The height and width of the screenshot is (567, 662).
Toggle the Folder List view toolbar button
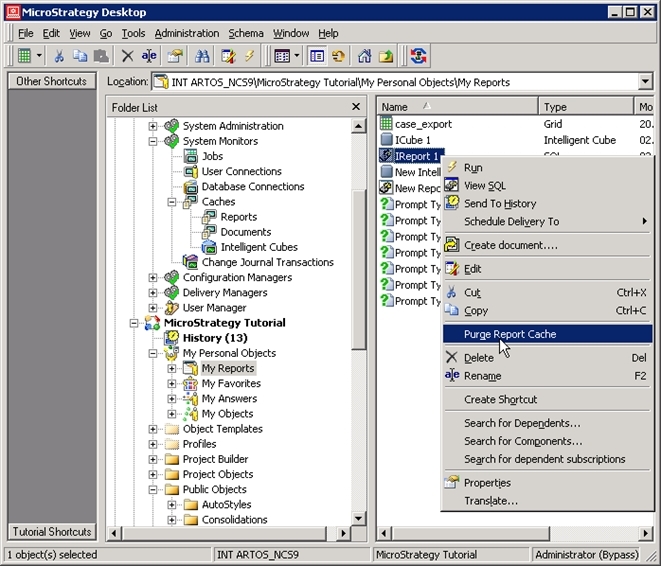click(x=317, y=55)
